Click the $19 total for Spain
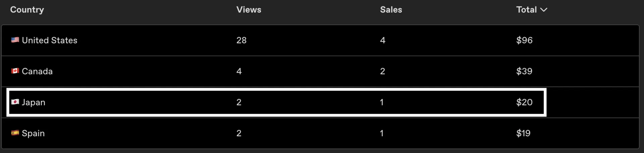This screenshot has height=153, width=644. [523, 133]
